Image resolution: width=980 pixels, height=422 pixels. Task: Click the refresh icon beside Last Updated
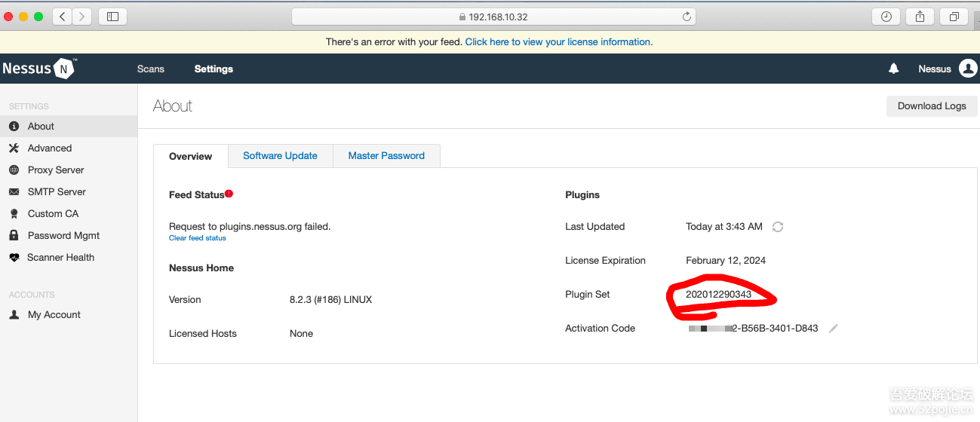pyautogui.click(x=778, y=227)
